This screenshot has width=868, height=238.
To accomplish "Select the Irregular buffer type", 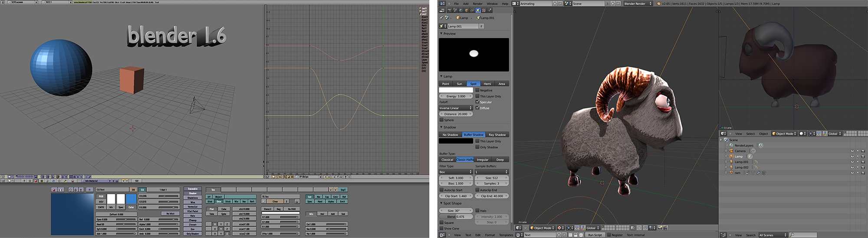I will point(483,160).
